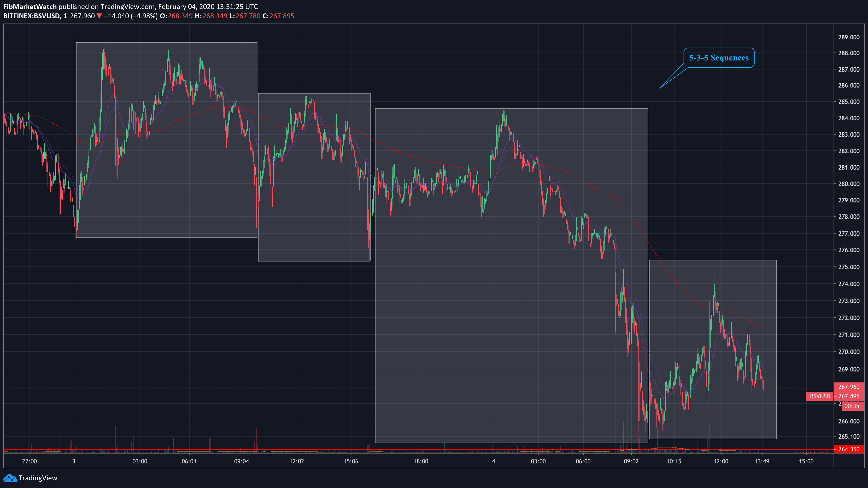868x488 pixels.
Task: Click the 12:00 time axis label
Action: coord(721,461)
